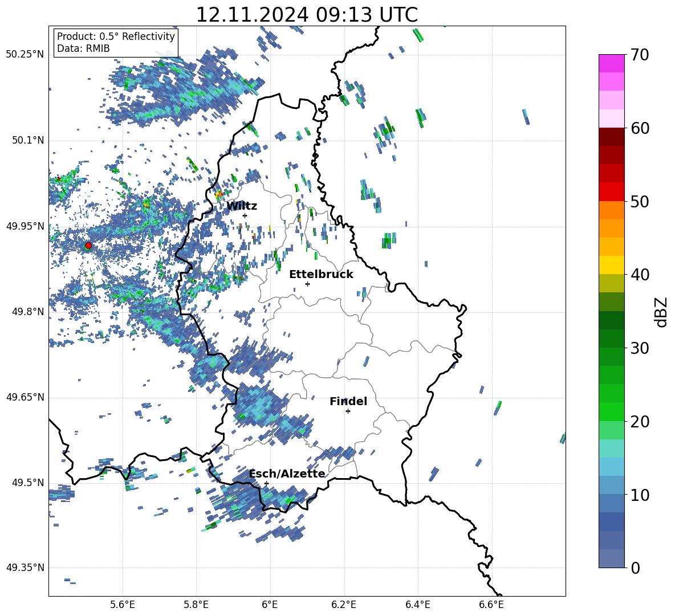Click the Ettelbruck city label
Screen dimensions: 675x616
321,275
